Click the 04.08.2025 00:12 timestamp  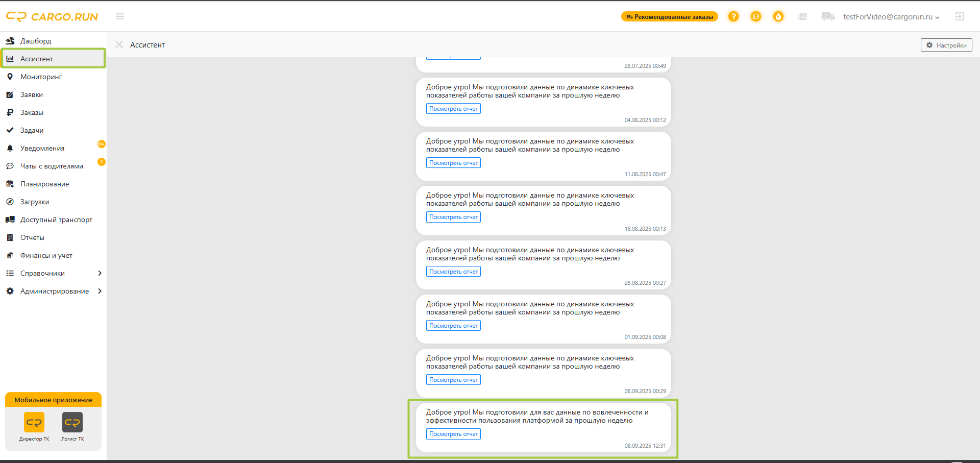[645, 120]
